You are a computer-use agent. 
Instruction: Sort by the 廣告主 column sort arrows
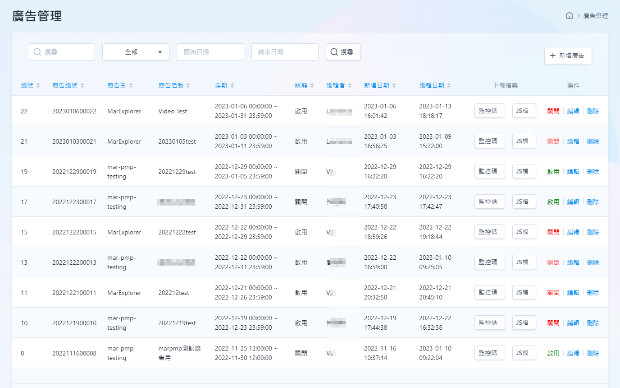click(130, 85)
